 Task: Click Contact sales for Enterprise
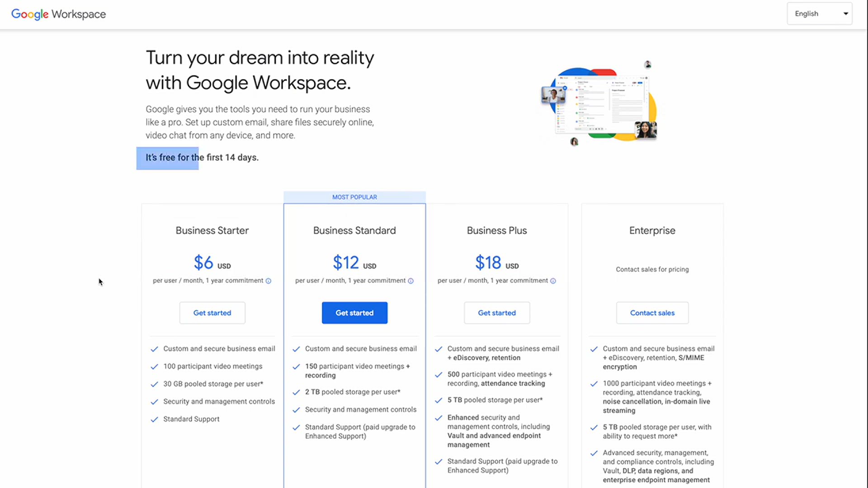pyautogui.click(x=652, y=313)
